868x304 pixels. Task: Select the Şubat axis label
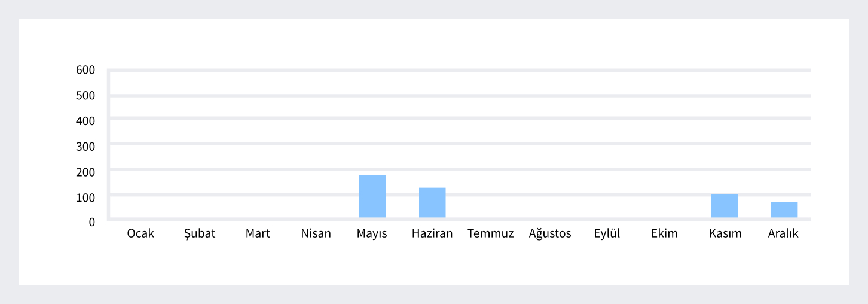pyautogui.click(x=200, y=233)
